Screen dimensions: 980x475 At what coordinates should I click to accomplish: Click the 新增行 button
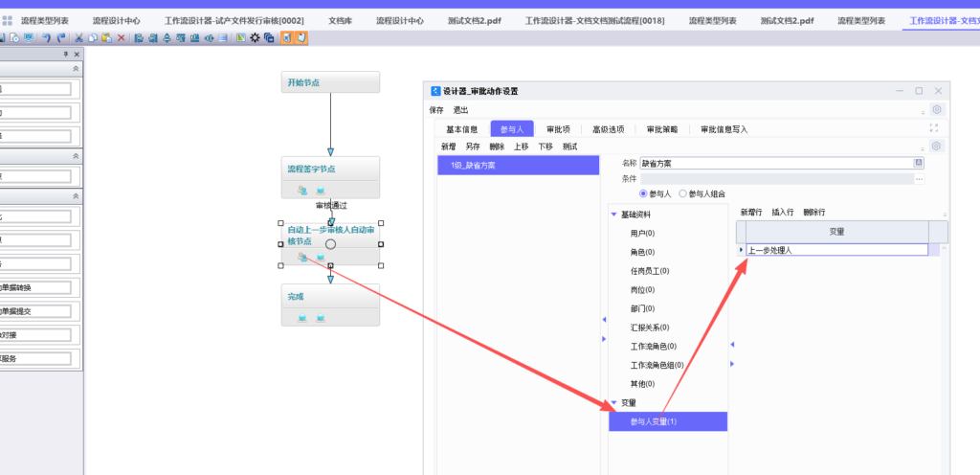[751, 212]
